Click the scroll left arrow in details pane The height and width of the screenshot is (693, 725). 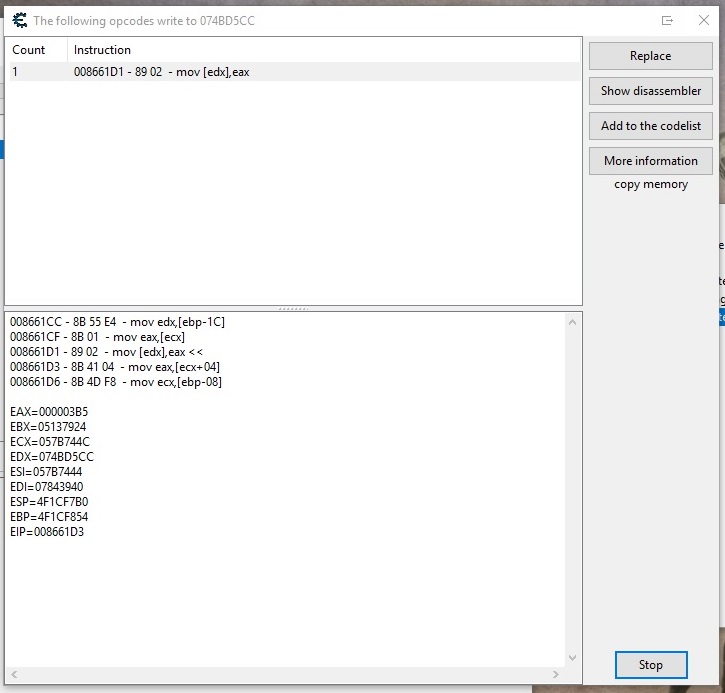14,675
